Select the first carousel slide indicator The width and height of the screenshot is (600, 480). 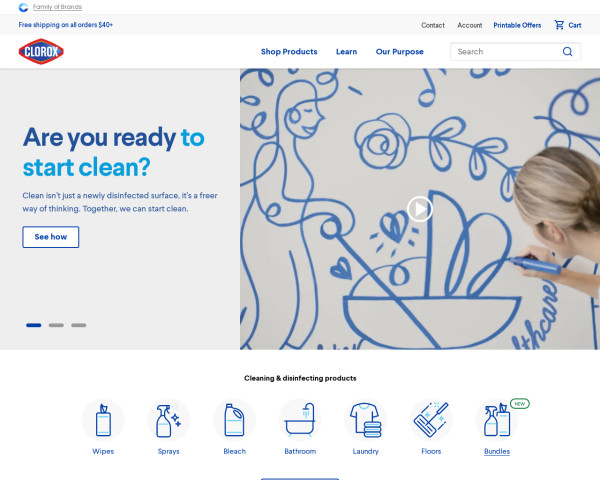[x=34, y=325]
